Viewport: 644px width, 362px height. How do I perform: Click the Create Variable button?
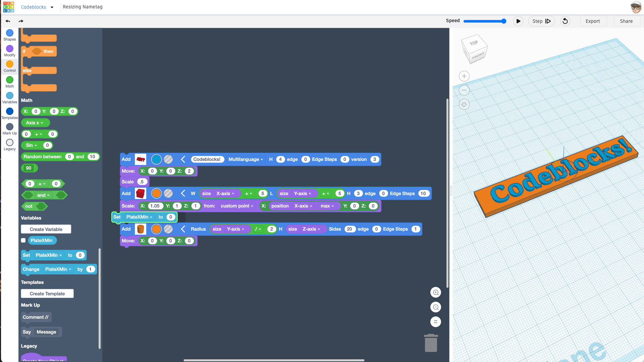[x=46, y=229]
